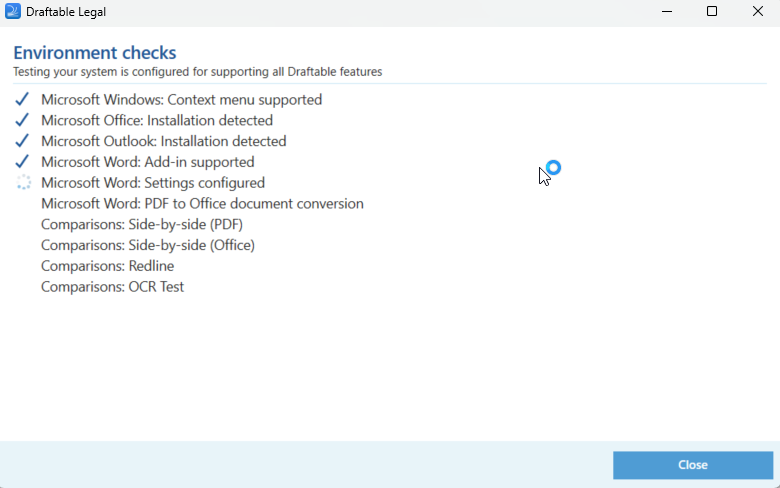Select 'Microsoft Outlook: Installation detected' row
The image size is (780, 488).
click(x=164, y=141)
